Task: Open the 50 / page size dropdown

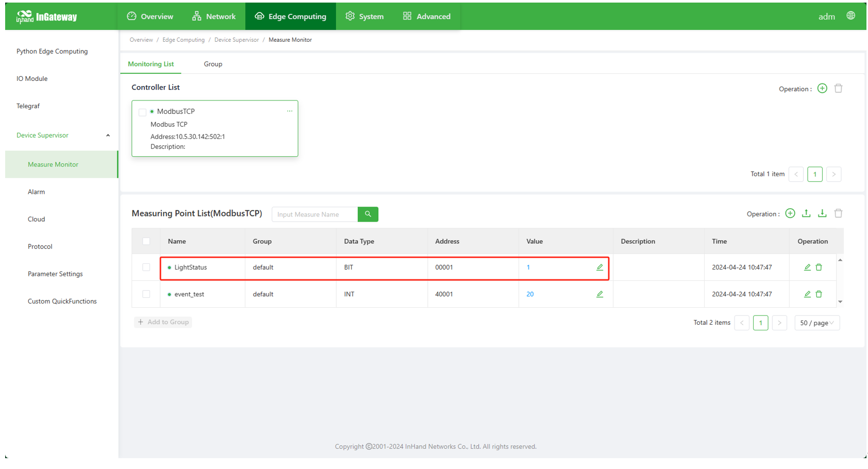Action: click(x=817, y=323)
